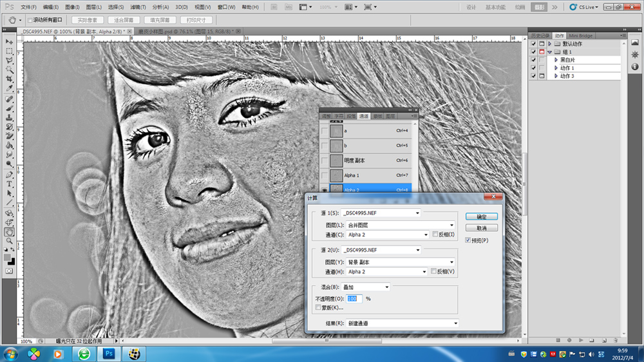
Task: Select the Zoom magnifier tool
Action: tap(9, 240)
